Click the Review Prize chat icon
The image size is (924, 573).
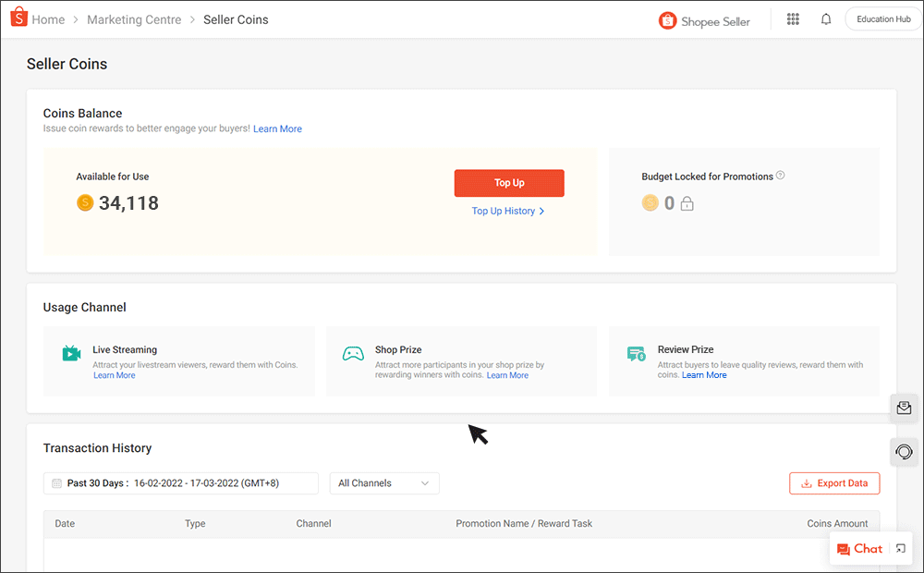(636, 354)
